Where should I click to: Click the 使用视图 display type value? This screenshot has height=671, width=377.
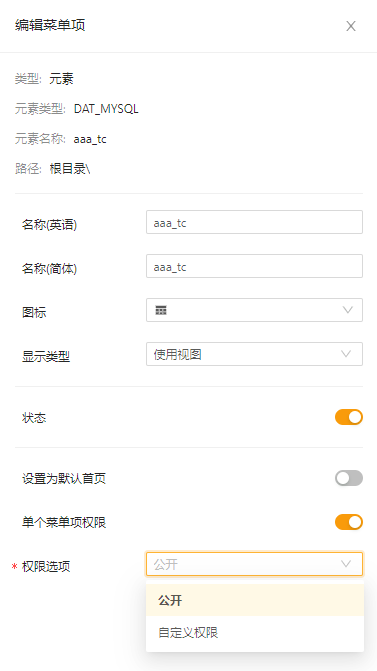178,354
